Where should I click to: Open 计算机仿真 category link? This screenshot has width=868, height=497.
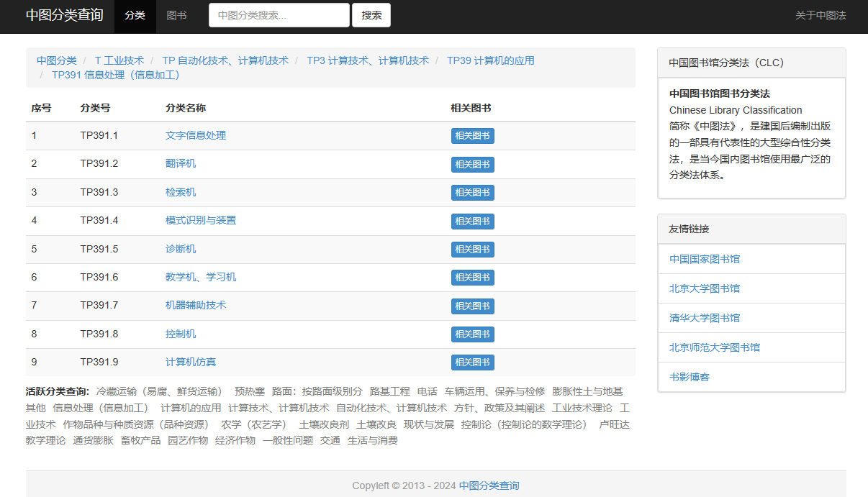point(191,362)
